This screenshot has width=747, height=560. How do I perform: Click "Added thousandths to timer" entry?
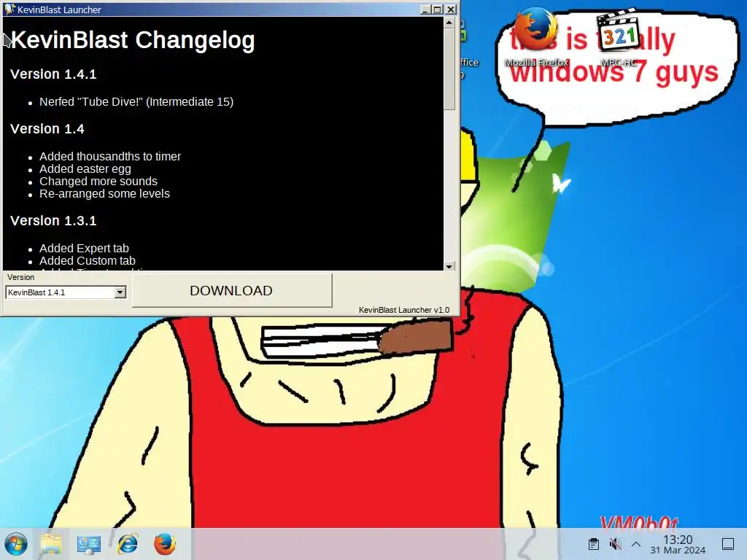click(x=110, y=156)
